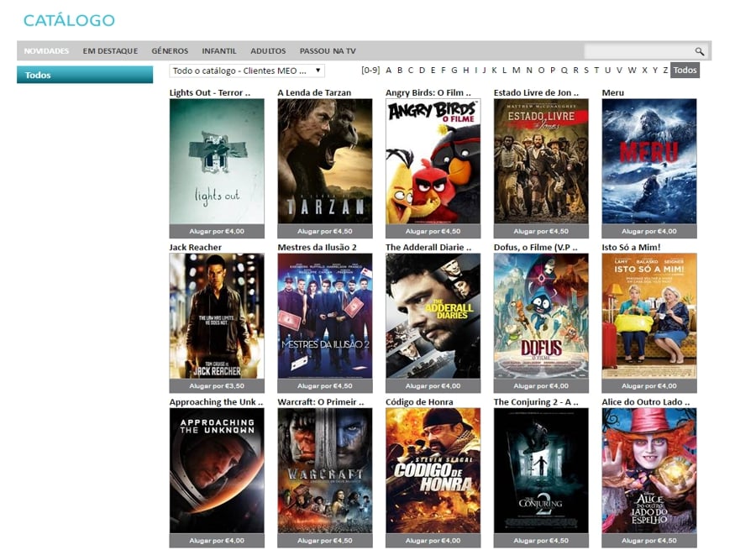Open the Angry Birds movie poster
Screen dimensions: 756x550
(x=433, y=161)
